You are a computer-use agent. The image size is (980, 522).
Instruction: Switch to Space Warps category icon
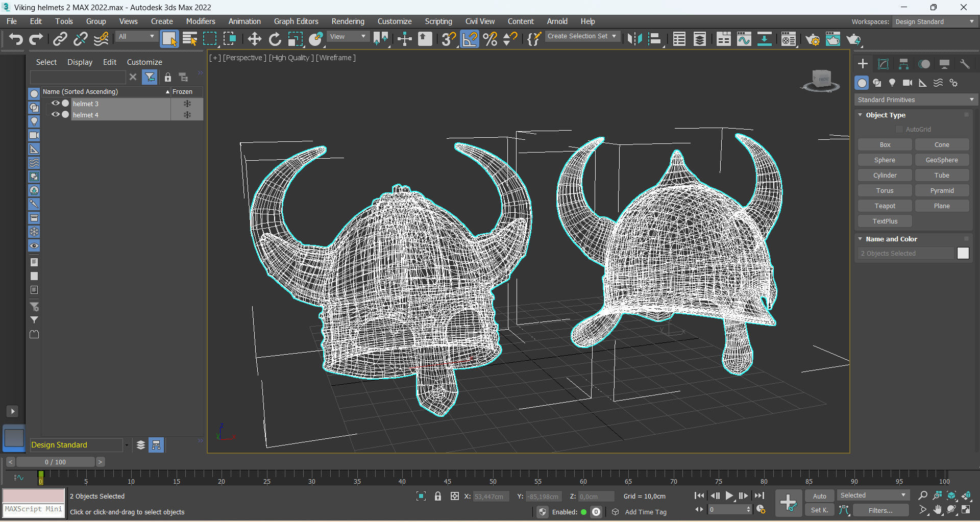(x=938, y=83)
